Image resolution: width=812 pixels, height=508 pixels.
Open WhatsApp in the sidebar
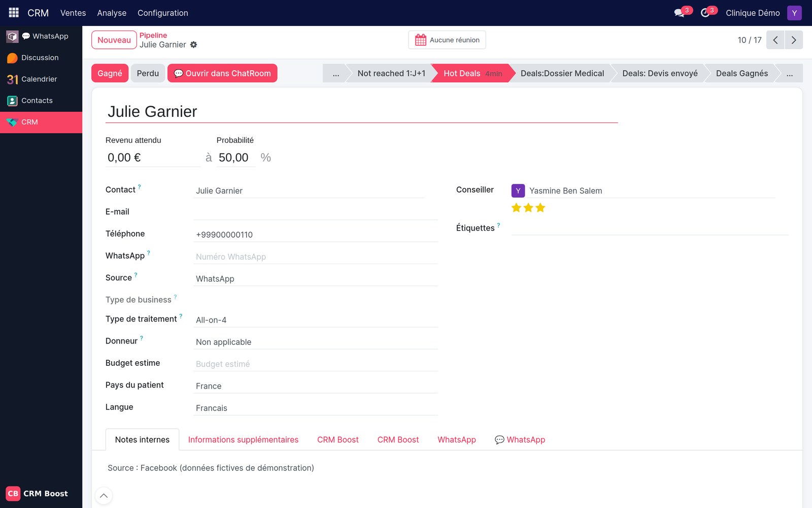click(41, 36)
